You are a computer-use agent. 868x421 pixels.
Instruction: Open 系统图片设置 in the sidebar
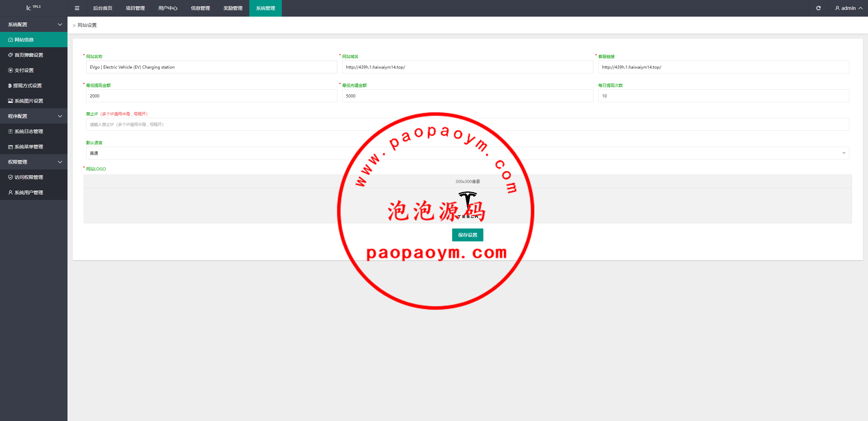pyautogui.click(x=34, y=101)
